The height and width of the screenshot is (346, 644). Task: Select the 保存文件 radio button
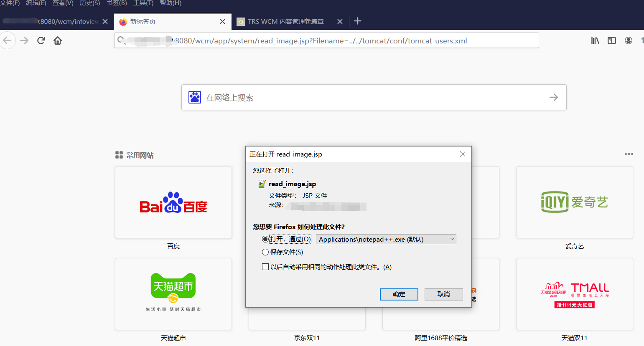(x=265, y=252)
